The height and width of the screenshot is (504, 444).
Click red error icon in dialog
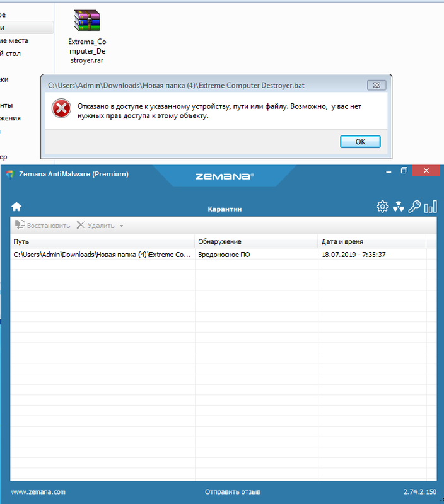61,108
